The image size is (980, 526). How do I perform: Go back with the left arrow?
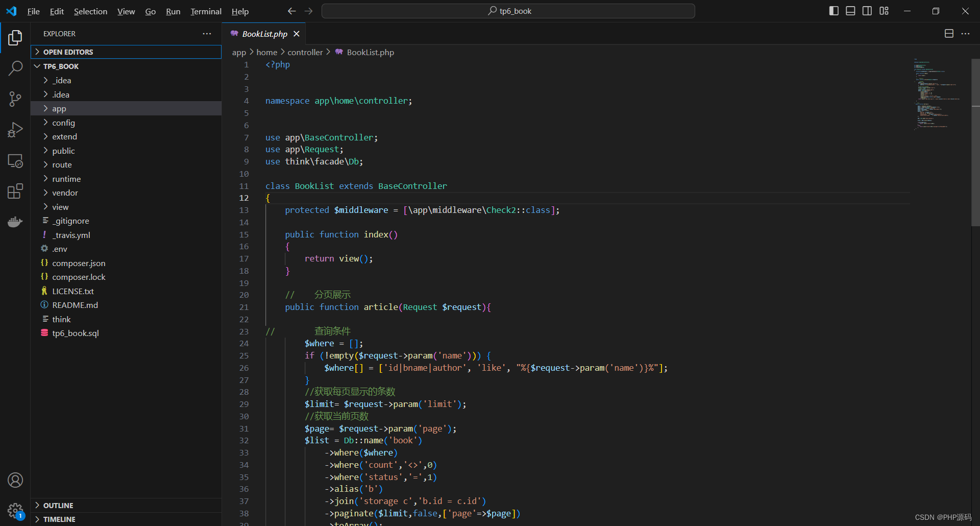coord(291,11)
